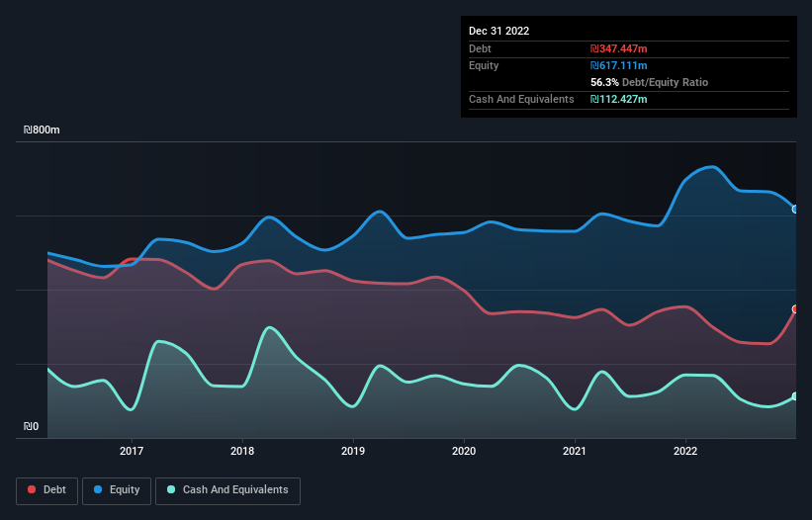Click the 2018 x-axis label
This screenshot has height=520, width=812.
[x=242, y=451]
